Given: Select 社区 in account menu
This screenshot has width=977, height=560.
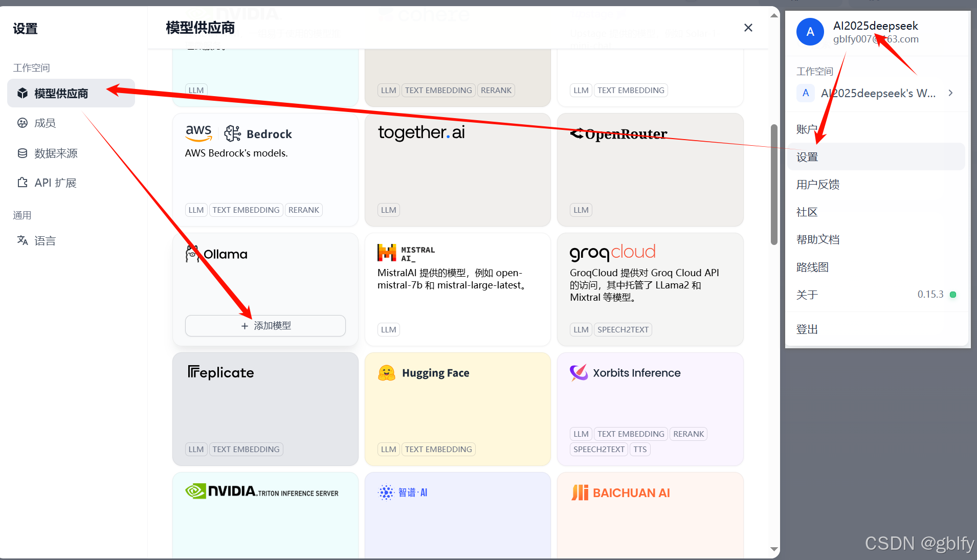Looking at the screenshot, I should coord(877,212).
